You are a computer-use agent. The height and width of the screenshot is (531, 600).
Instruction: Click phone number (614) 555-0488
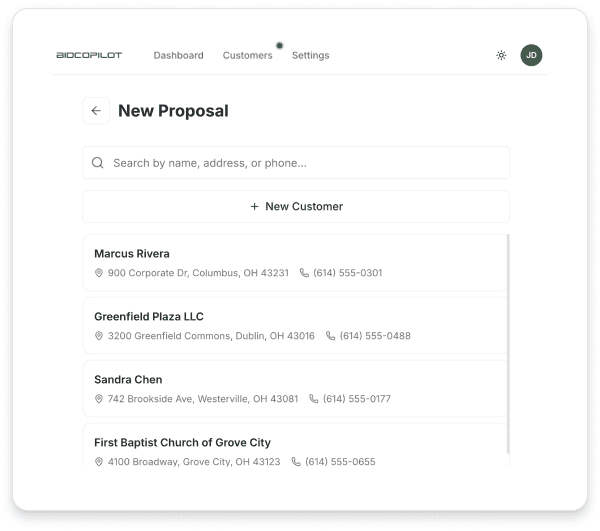375,336
